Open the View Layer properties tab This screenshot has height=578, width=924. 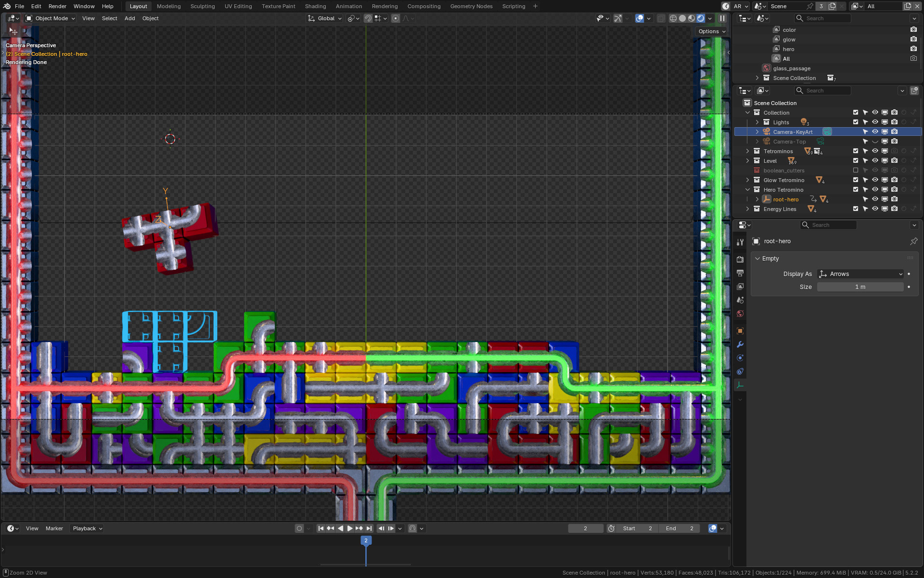point(740,287)
